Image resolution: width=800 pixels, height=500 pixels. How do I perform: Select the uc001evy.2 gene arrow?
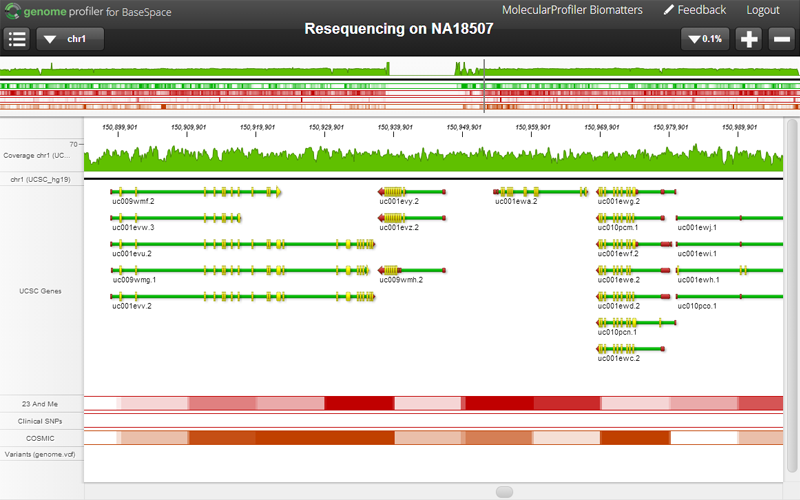tap(381, 192)
